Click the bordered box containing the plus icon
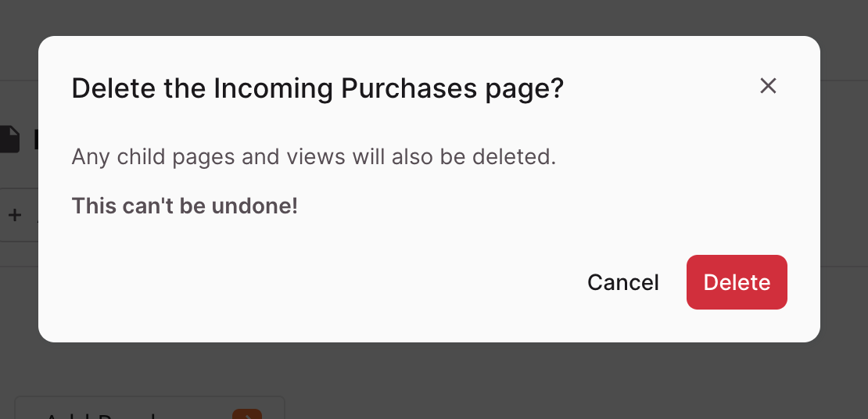 point(19,215)
